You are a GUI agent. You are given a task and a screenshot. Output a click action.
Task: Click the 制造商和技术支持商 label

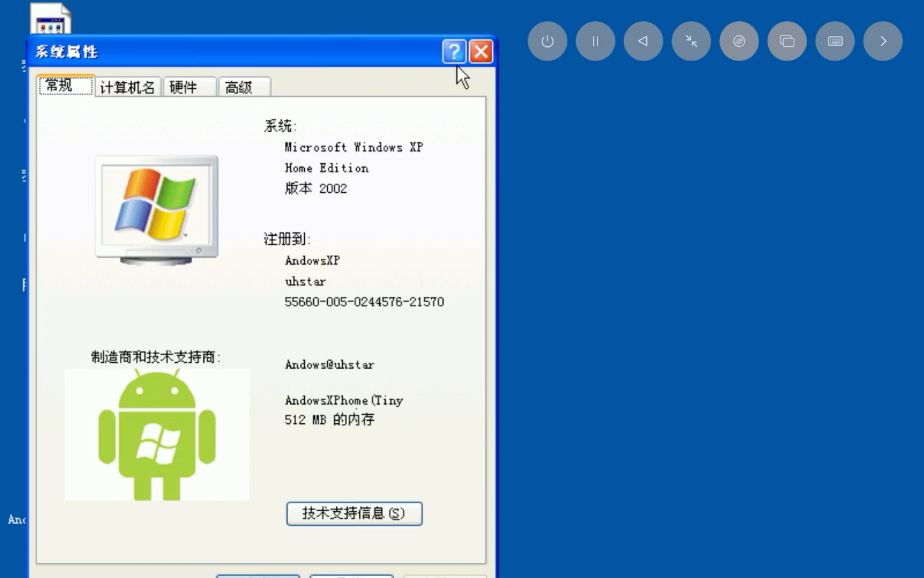coord(156,357)
